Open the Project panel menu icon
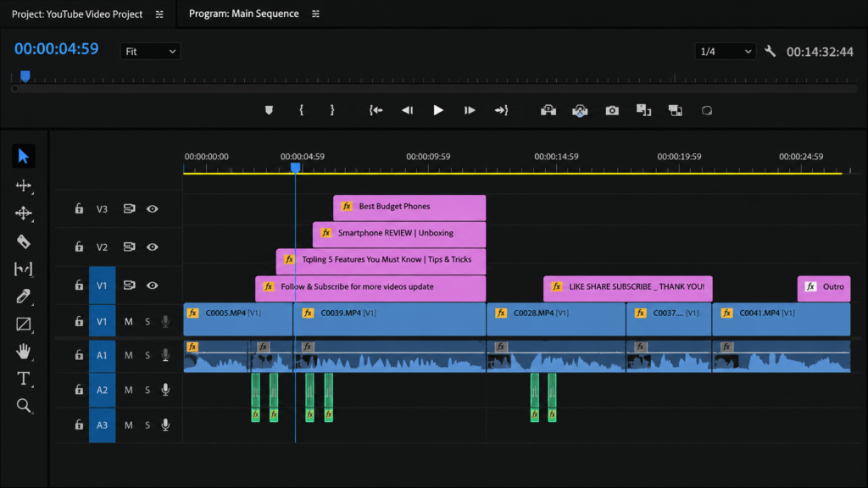The image size is (868, 488). (x=159, y=14)
